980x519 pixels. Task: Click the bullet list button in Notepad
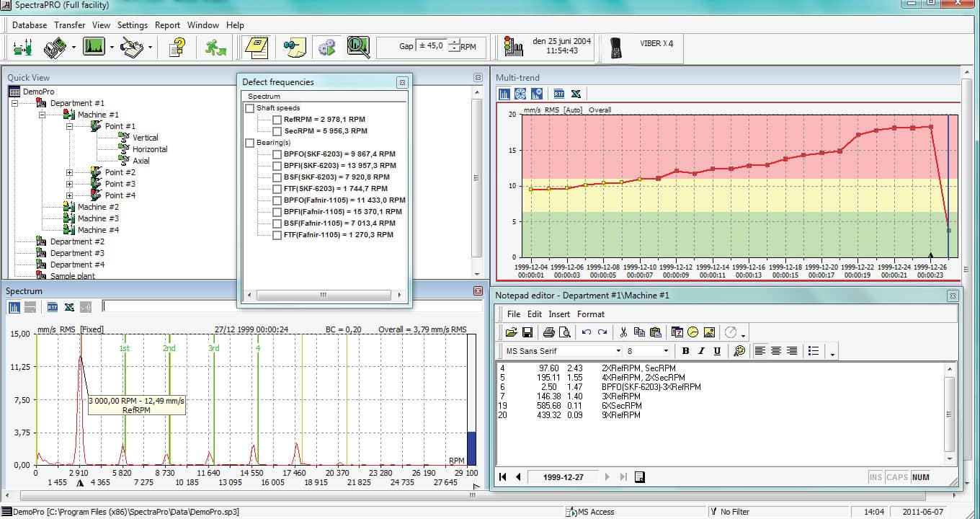pyautogui.click(x=814, y=351)
